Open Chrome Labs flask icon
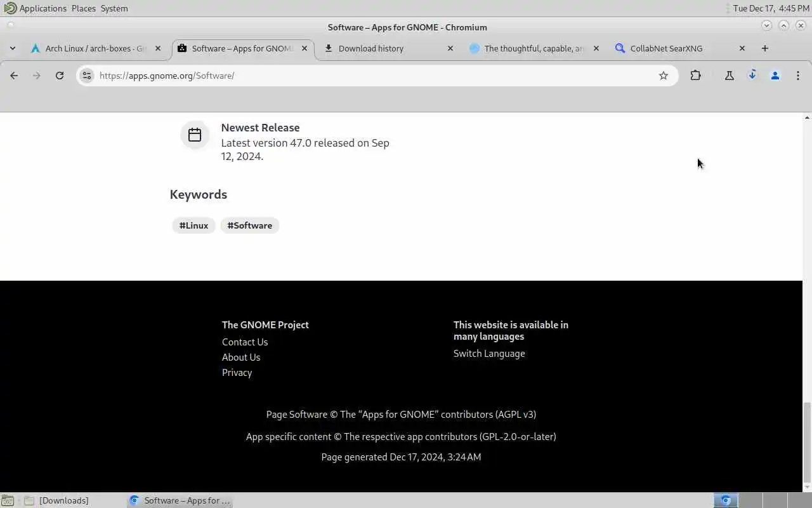This screenshot has width=812, height=508. [730, 76]
